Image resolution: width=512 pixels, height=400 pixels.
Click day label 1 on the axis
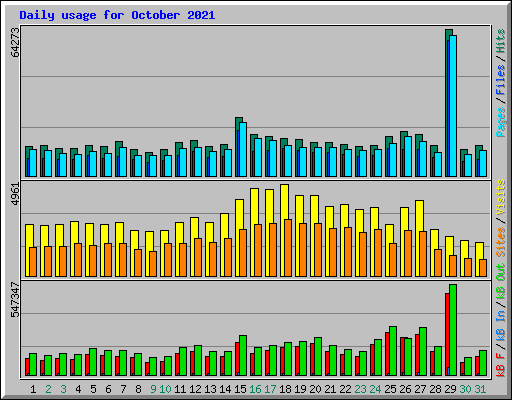tap(33, 389)
